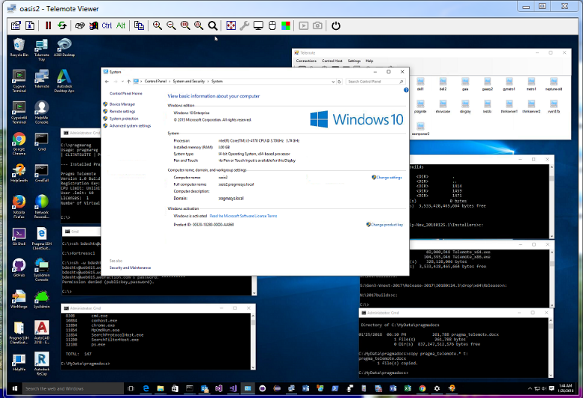Image resolution: width=583 pixels, height=398 pixels.
Task: Select the A360 Desktop icon
Action: [x=64, y=47]
